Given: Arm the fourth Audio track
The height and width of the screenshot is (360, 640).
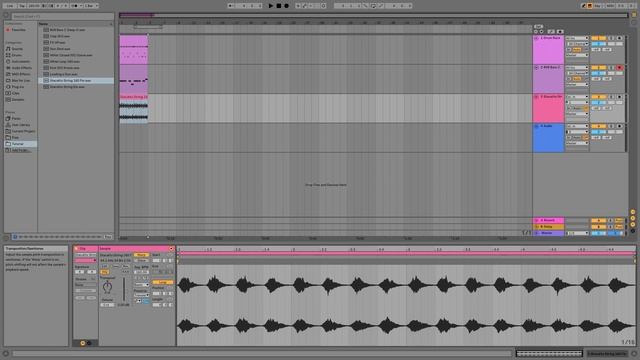Looking at the screenshot, I should [619, 127].
